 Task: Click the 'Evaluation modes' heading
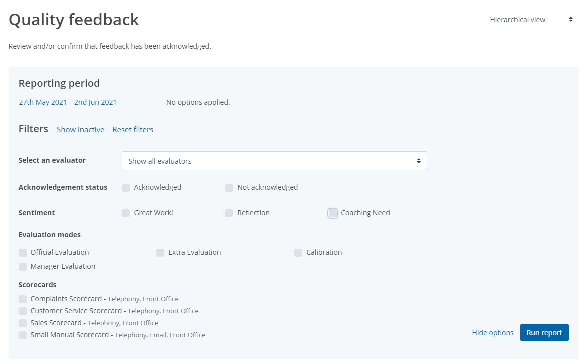tap(50, 235)
